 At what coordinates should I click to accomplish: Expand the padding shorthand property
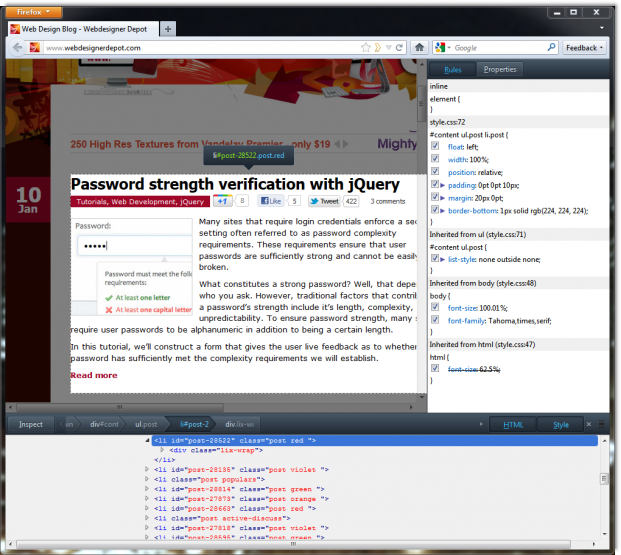click(x=443, y=185)
